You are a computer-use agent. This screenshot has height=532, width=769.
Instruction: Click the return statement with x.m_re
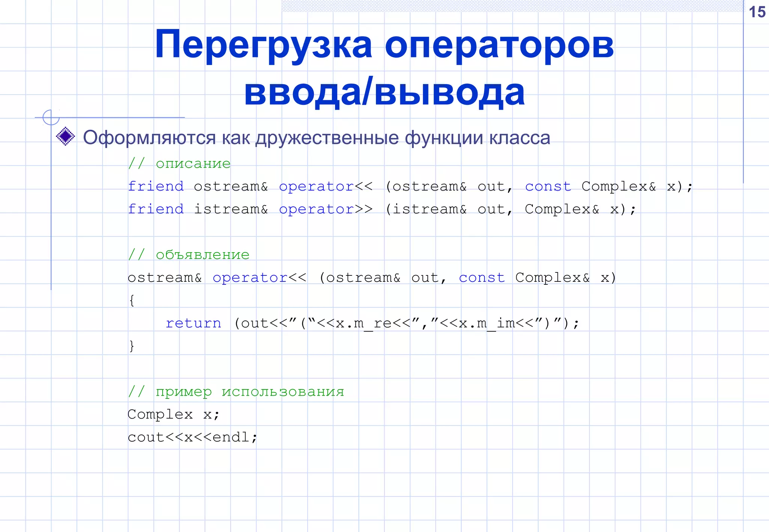point(372,323)
